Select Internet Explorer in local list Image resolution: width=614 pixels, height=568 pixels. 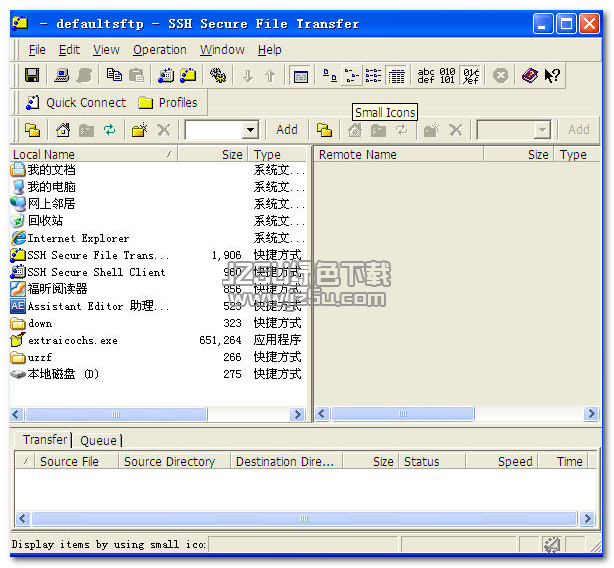coord(78,238)
